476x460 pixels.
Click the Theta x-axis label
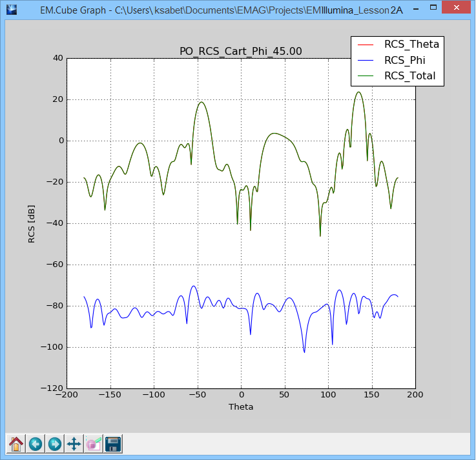(x=241, y=406)
